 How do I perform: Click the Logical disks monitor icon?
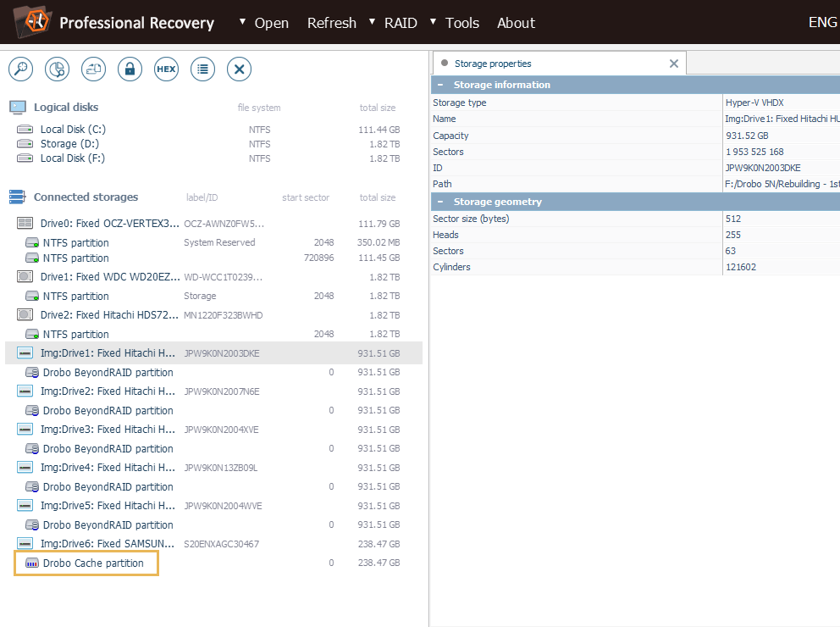tap(18, 107)
